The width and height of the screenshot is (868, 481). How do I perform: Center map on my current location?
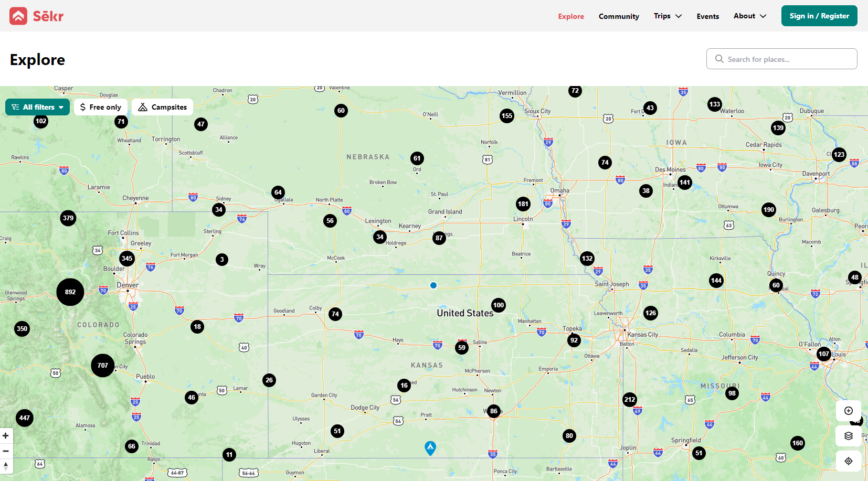pos(848,461)
